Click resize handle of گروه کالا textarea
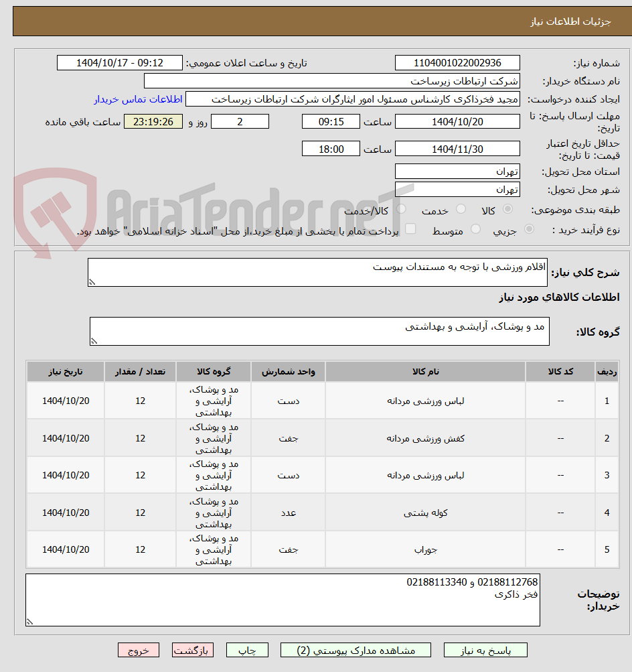Screen dimensions: 632x672 click(94, 341)
